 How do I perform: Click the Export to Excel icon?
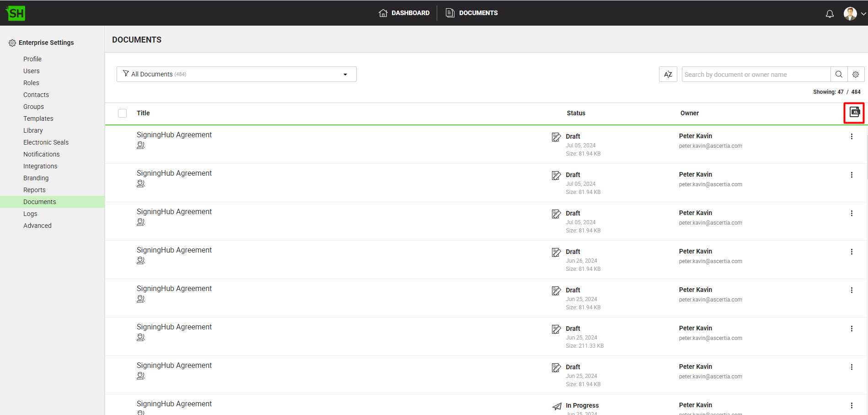pos(854,113)
